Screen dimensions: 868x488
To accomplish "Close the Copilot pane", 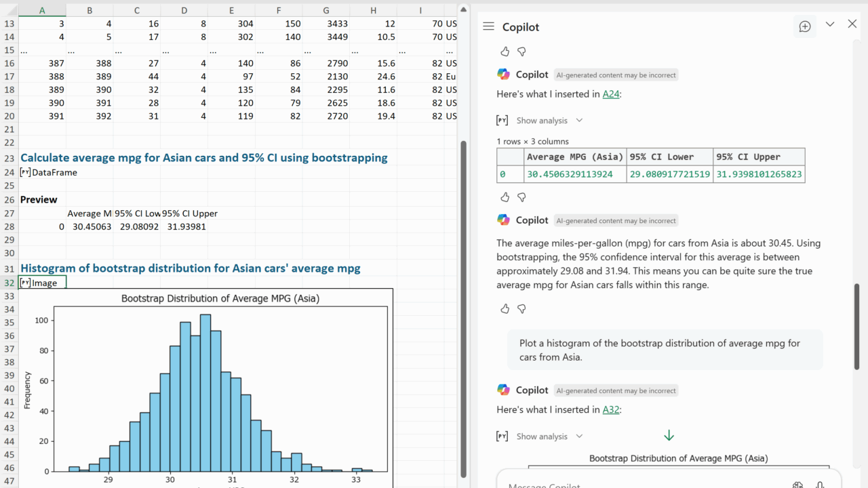I will (852, 24).
